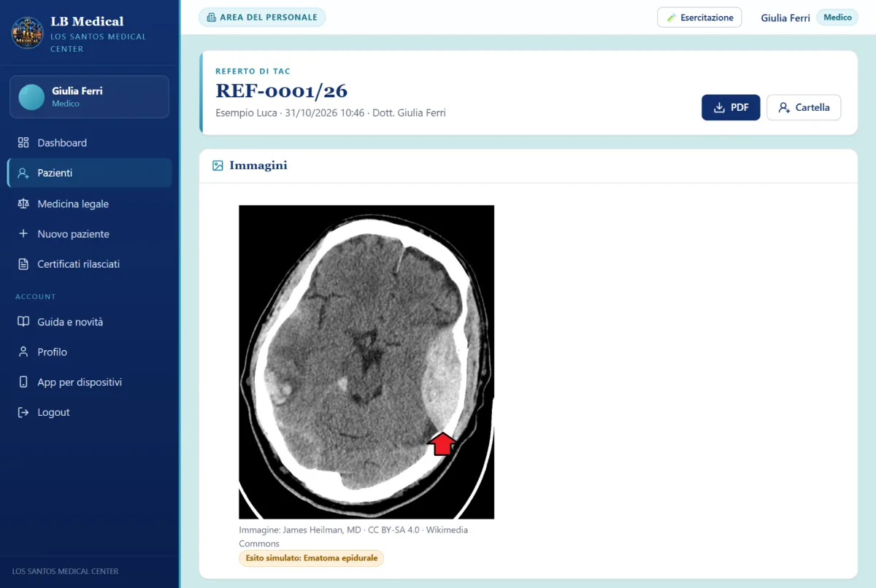
Task: Open Certificati rilasciati document icon
Action: point(23,264)
